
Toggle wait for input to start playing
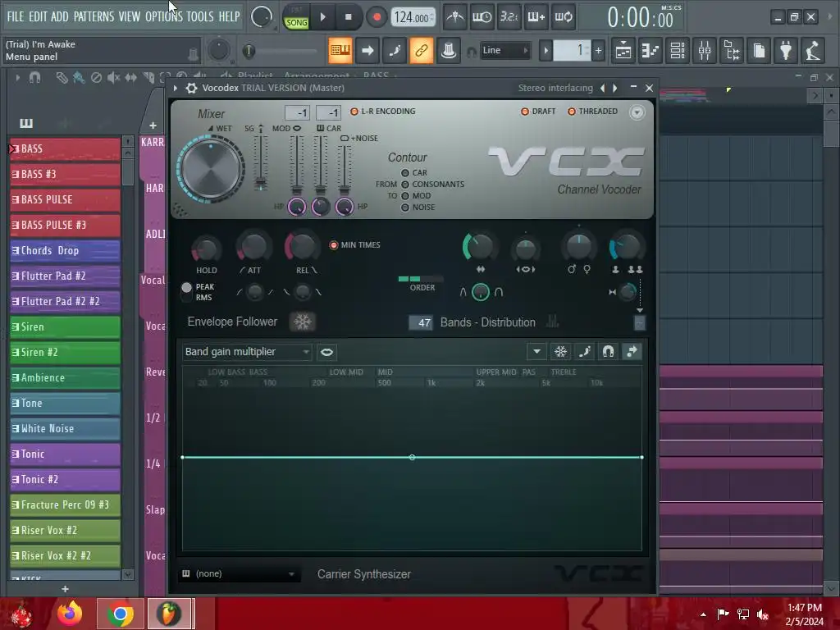(482, 17)
